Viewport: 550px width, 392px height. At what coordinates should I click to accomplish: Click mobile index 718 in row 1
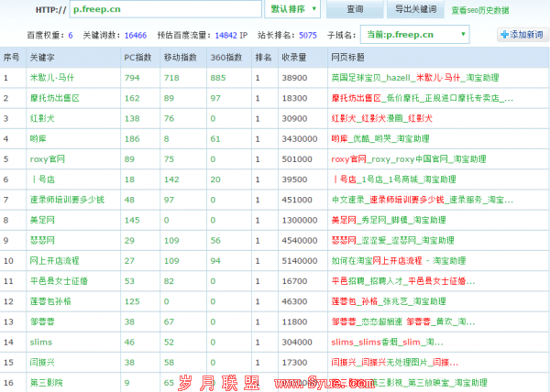[171, 78]
